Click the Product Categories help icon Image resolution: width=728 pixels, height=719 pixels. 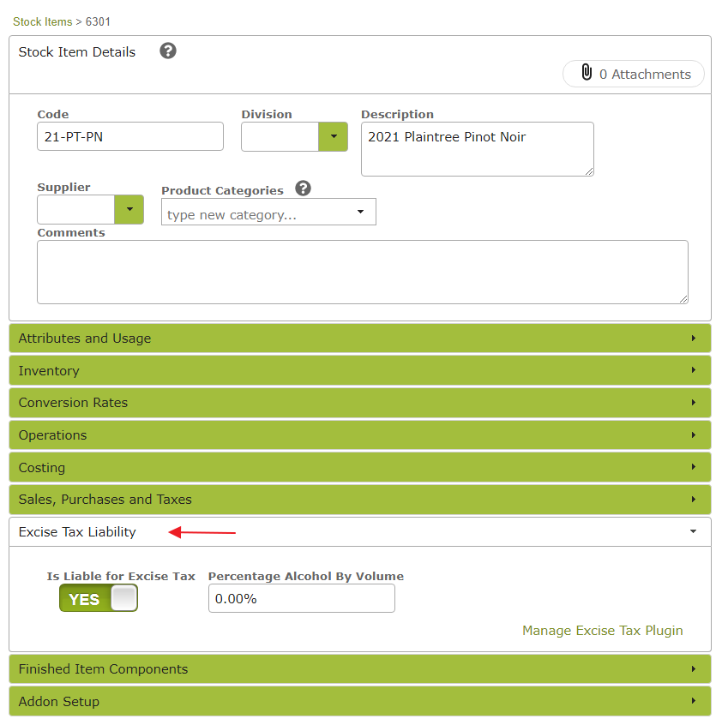pos(303,188)
